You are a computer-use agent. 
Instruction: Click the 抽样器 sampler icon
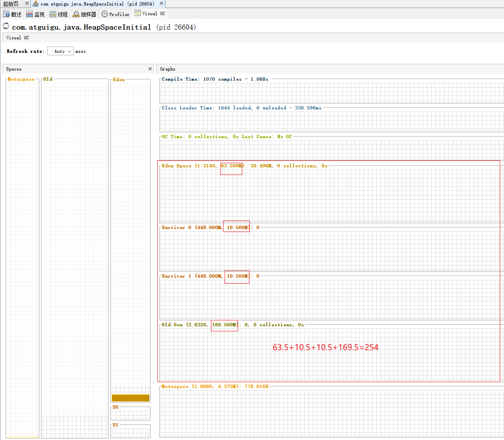pos(76,14)
